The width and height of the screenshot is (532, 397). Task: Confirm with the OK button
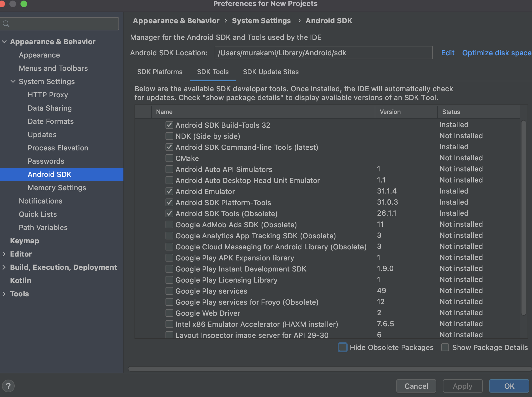[x=509, y=386]
